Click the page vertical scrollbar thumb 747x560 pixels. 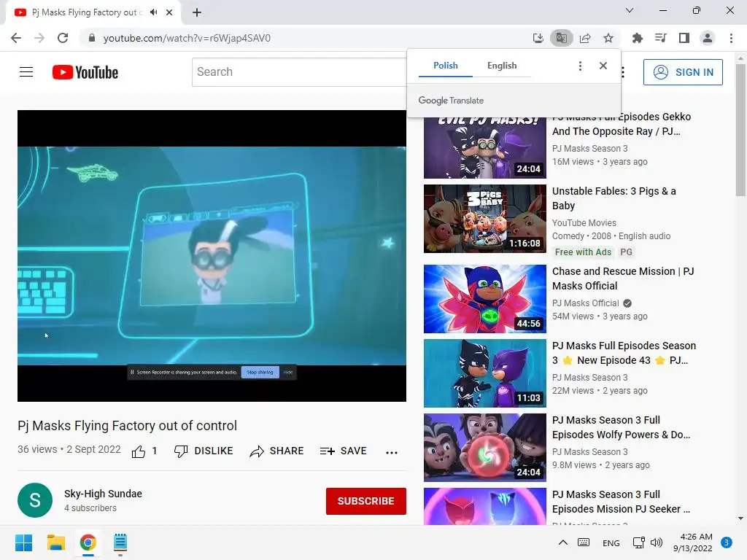pyautogui.click(x=740, y=130)
